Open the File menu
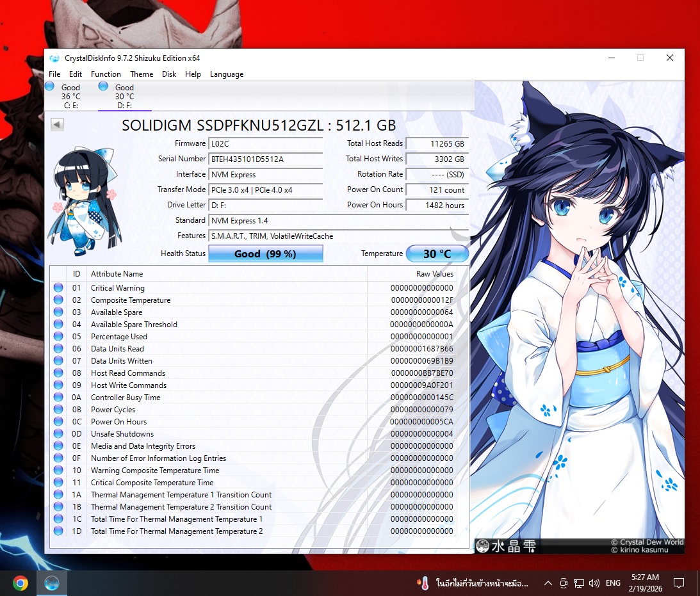 coord(54,74)
